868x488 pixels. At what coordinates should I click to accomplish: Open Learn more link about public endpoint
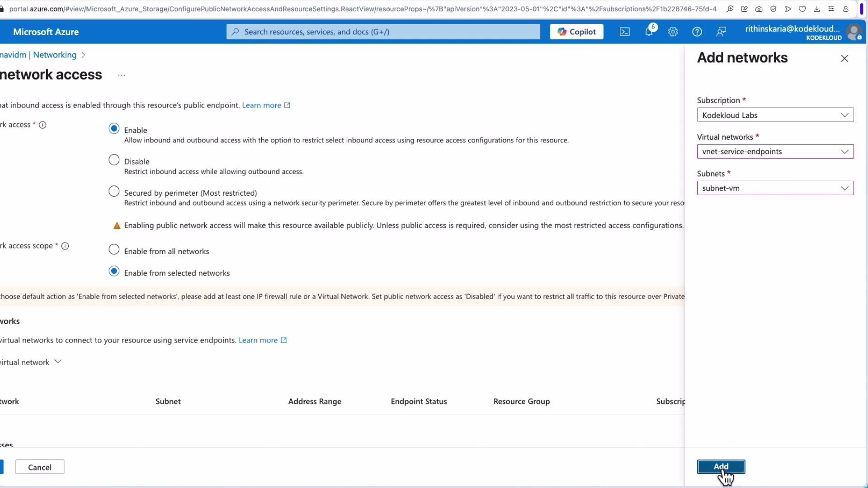[x=266, y=105]
